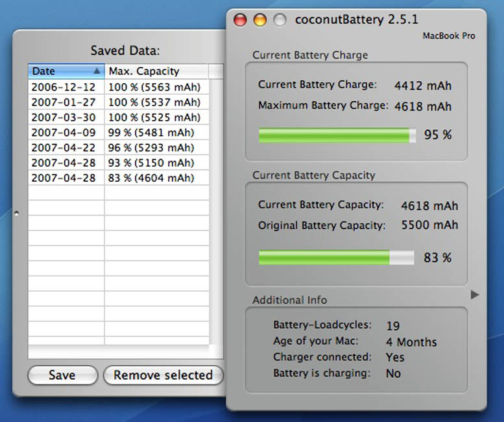Click the 4 Months Mac age value
Image resolution: width=504 pixels, height=422 pixels.
pos(411,342)
